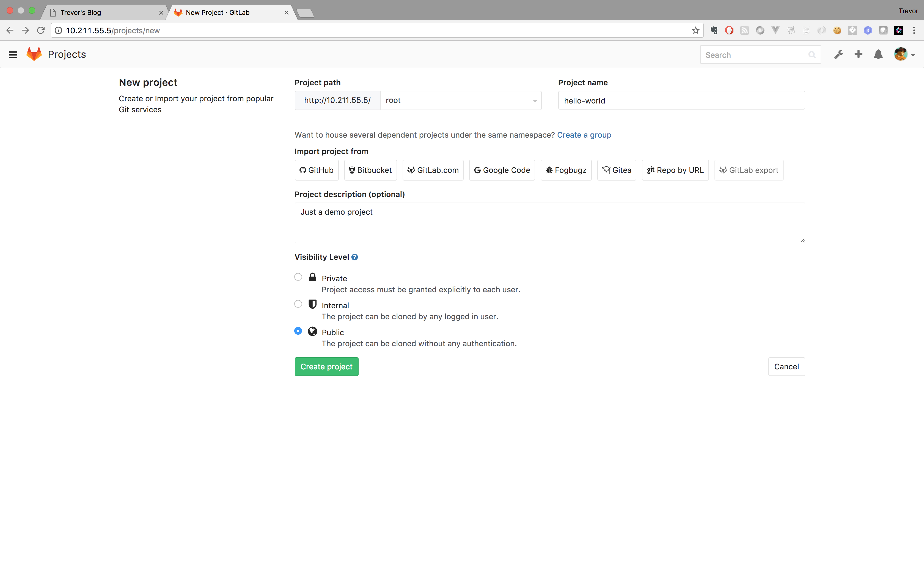Import project from GitLab.com

[x=433, y=170]
